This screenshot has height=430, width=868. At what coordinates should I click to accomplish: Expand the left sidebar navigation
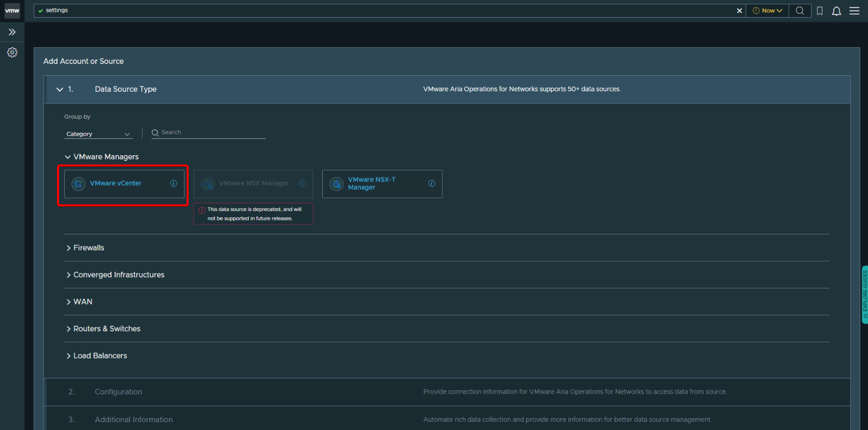pos(12,32)
